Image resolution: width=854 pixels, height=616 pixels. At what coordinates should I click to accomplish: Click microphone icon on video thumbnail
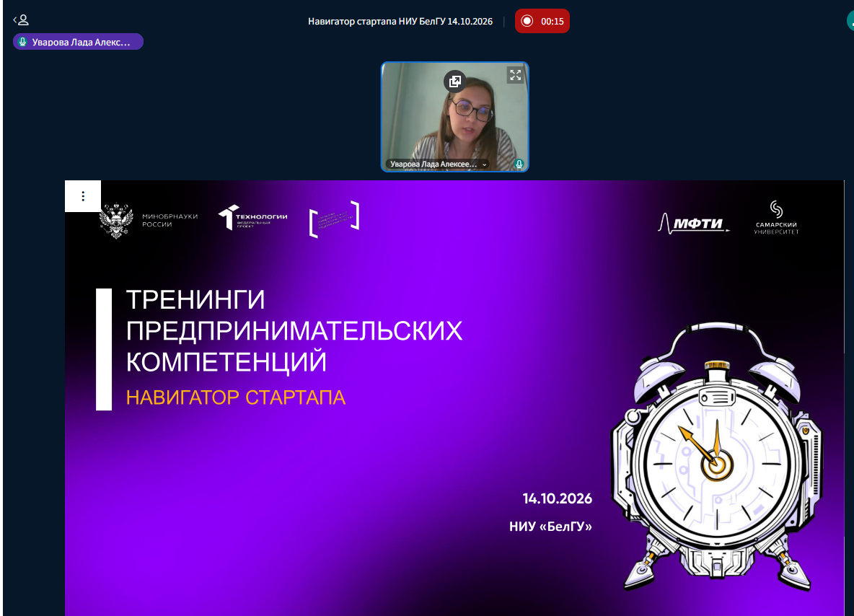tap(519, 164)
